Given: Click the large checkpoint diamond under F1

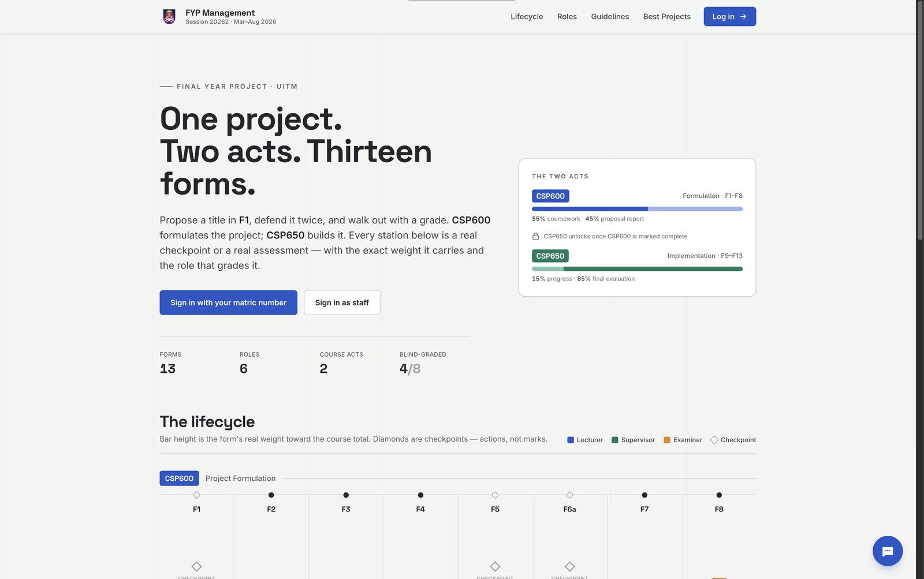Looking at the screenshot, I should (x=197, y=566).
